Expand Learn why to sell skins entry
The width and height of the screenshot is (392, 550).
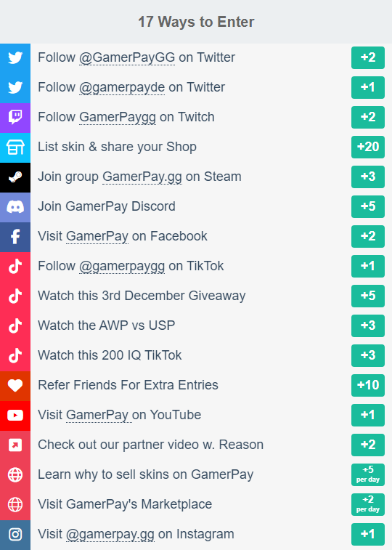click(196, 474)
